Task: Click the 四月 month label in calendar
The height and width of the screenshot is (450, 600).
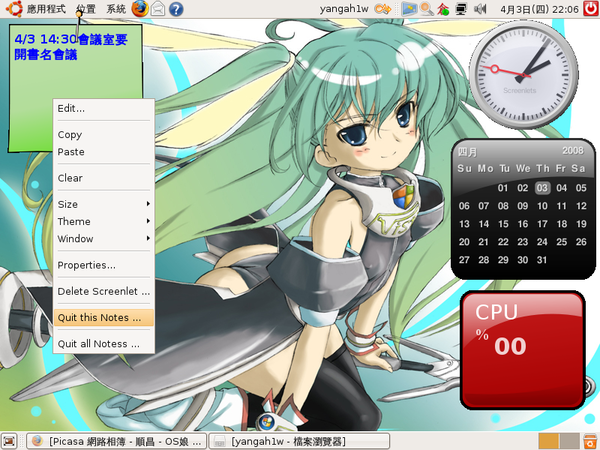Action: [x=467, y=152]
